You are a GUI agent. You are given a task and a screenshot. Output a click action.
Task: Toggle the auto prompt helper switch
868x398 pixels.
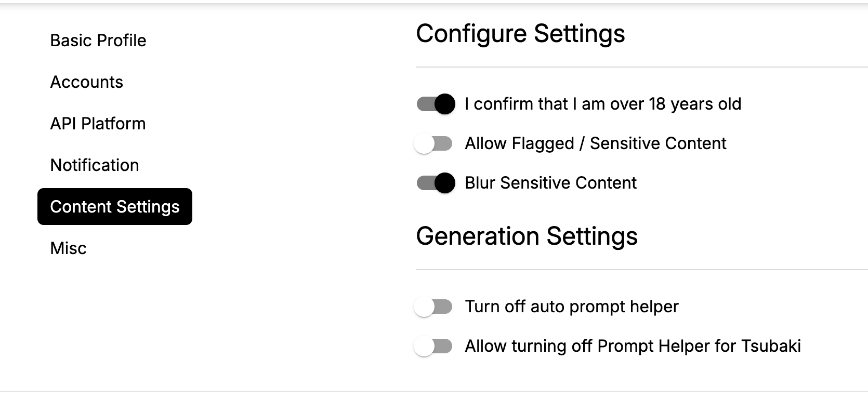(433, 307)
